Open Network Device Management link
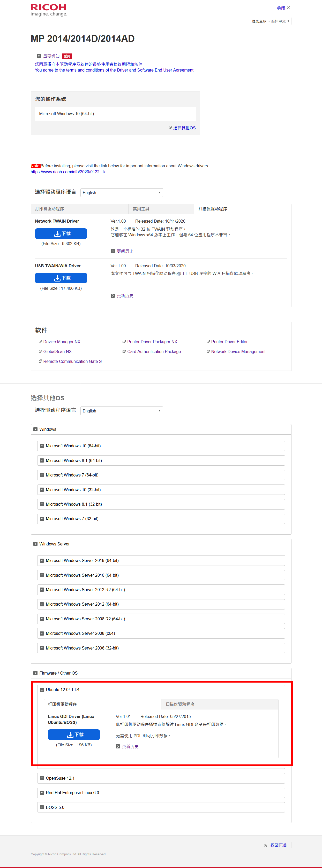This screenshot has width=322, height=868. (x=238, y=351)
